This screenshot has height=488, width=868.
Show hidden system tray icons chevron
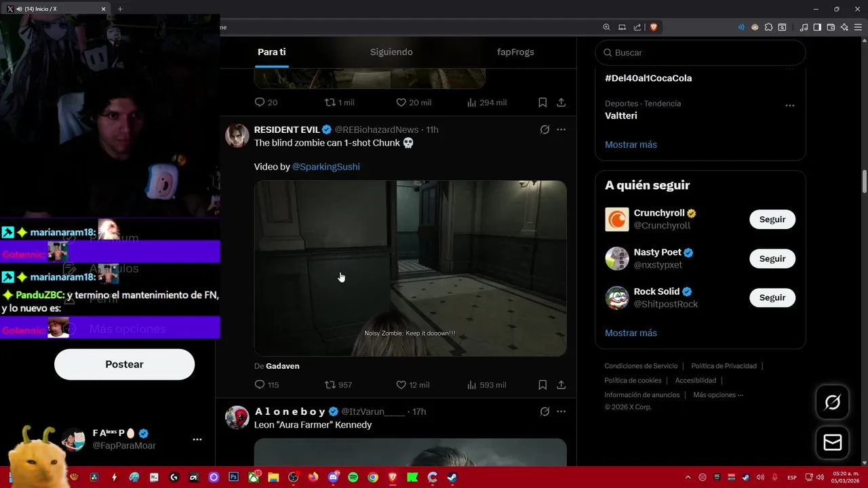[x=688, y=477]
